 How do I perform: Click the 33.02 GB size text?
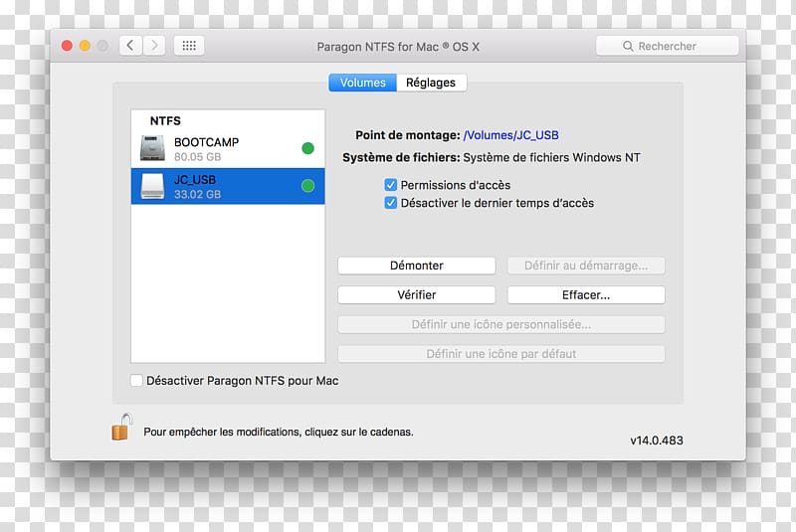[x=197, y=195]
